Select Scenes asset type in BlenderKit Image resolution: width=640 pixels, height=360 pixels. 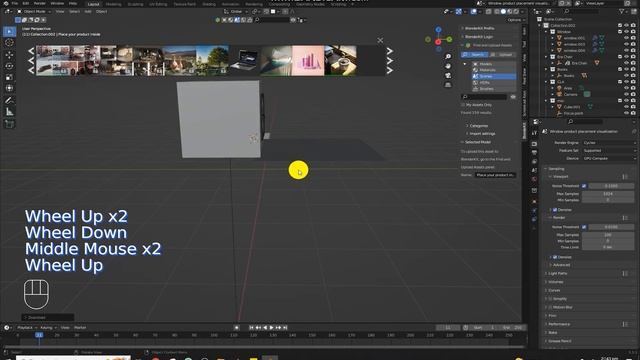pyautogui.click(x=494, y=76)
